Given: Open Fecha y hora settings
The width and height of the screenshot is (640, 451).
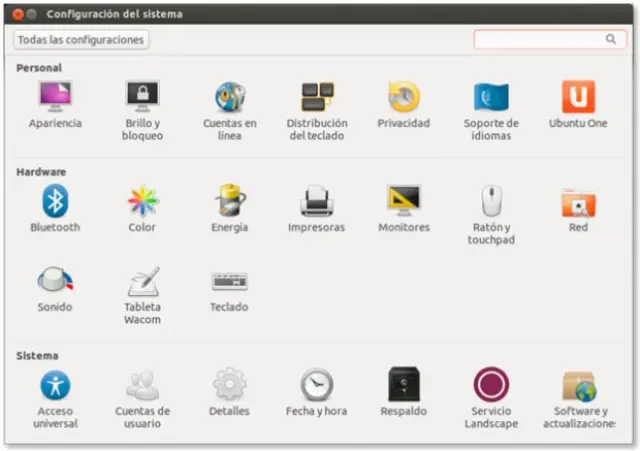Looking at the screenshot, I should pyautogui.click(x=317, y=385).
